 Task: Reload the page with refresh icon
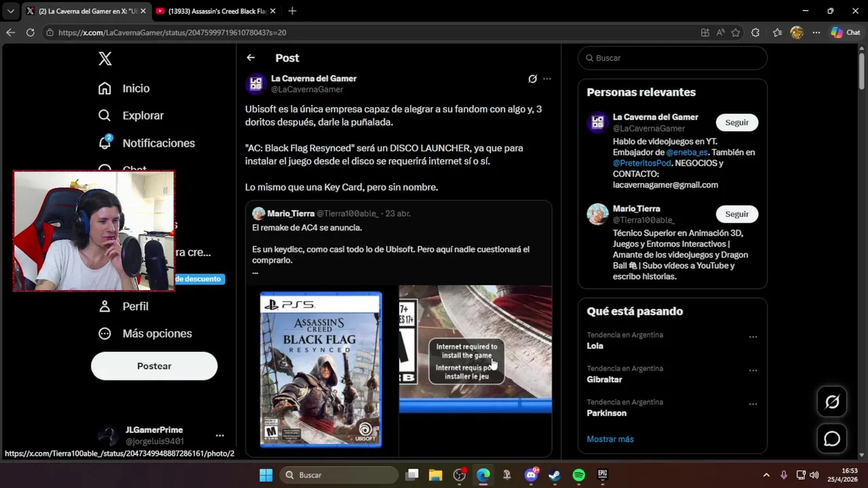(x=31, y=33)
